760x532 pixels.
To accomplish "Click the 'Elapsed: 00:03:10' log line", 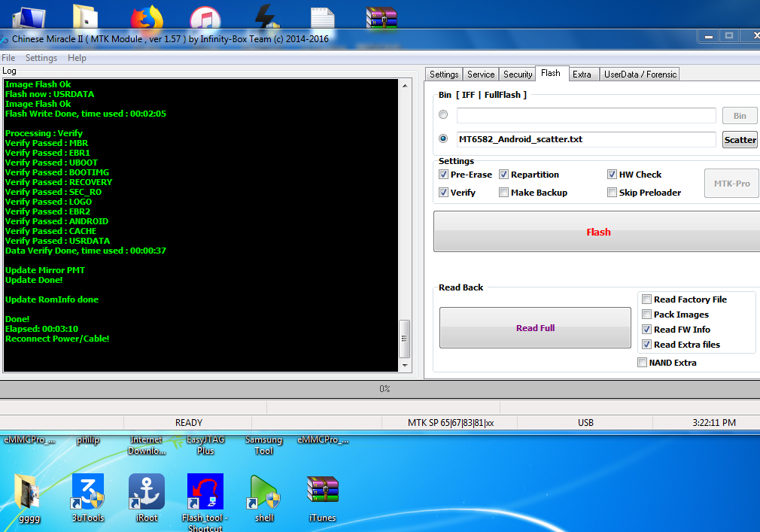I will click(41, 329).
